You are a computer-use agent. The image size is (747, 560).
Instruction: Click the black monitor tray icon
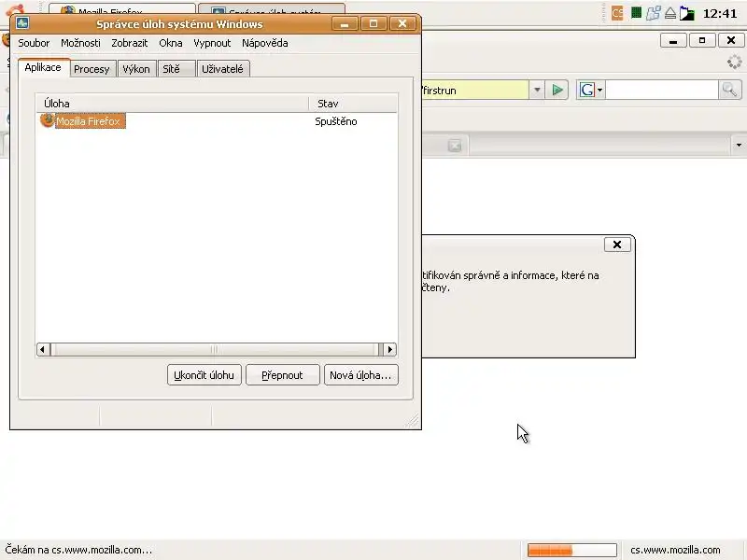pyautogui.click(x=687, y=13)
